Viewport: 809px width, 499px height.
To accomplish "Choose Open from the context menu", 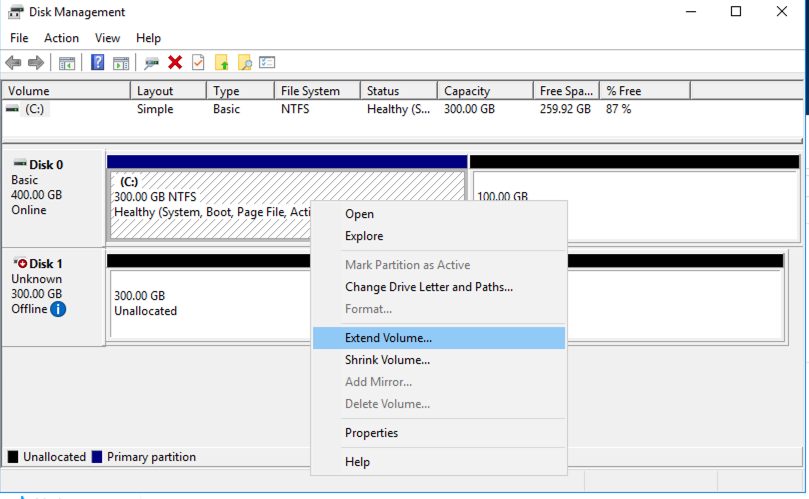I will click(439, 214).
